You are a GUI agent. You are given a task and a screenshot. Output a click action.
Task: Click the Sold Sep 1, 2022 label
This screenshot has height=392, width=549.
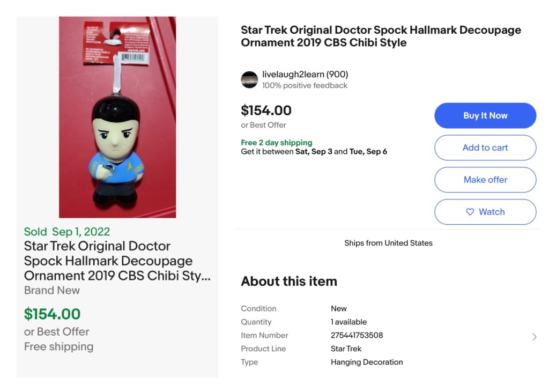[x=67, y=232]
